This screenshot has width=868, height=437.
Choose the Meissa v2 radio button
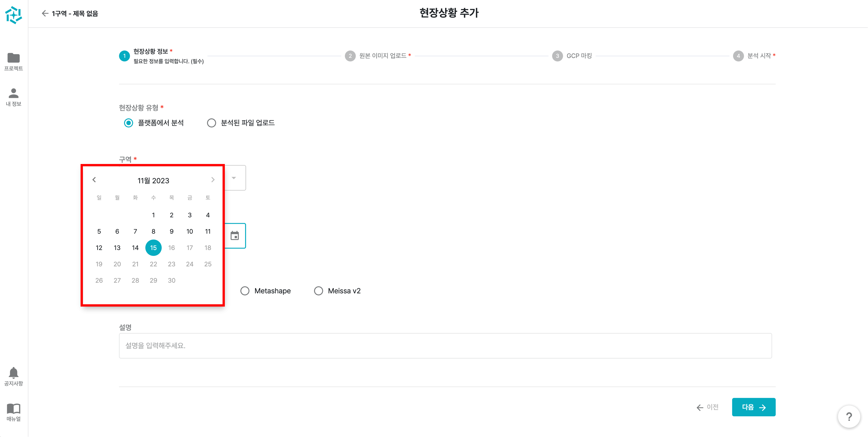pyautogui.click(x=318, y=291)
